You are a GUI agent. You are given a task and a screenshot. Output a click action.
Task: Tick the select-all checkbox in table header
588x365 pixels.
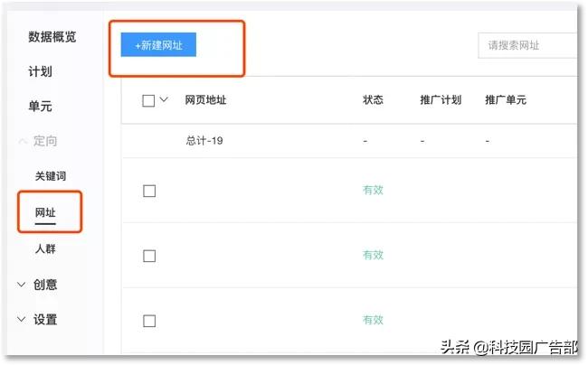coord(148,100)
